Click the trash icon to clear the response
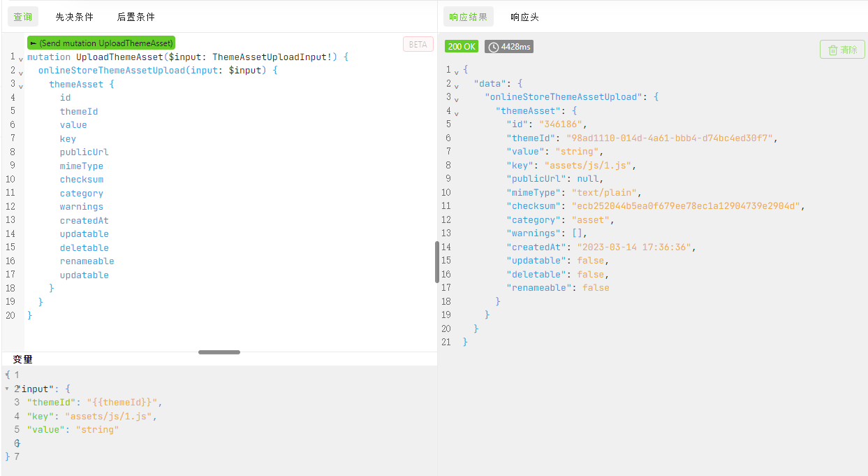This screenshot has width=868, height=476. [x=833, y=50]
